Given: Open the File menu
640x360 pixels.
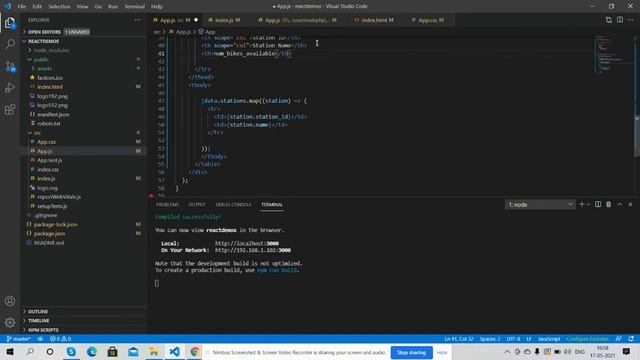Looking at the screenshot, I should point(22,7).
